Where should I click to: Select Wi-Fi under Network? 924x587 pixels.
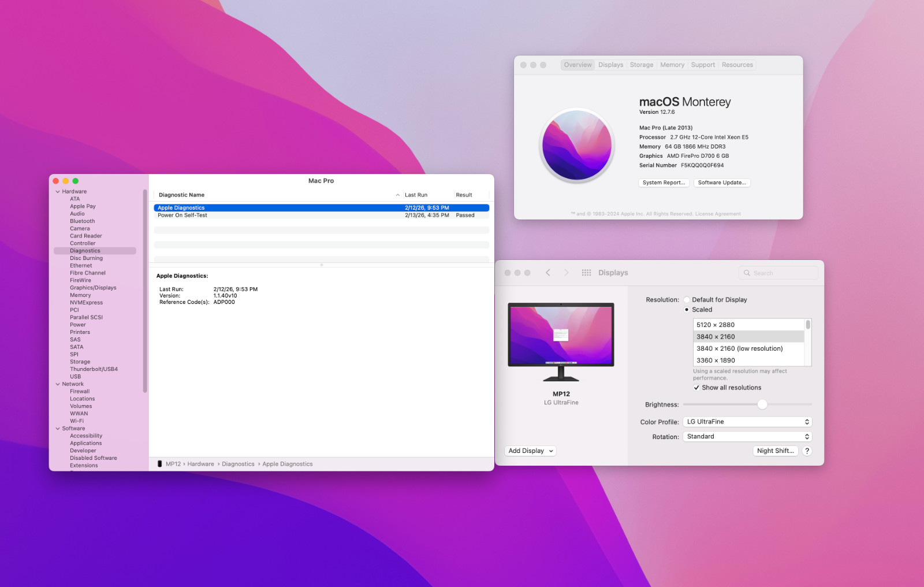(x=77, y=421)
